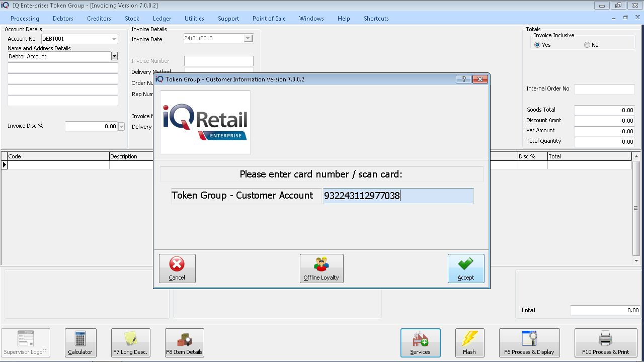The image size is (644, 362).
Task: Close the Customer Information dialog
Action: pyautogui.click(x=480, y=79)
